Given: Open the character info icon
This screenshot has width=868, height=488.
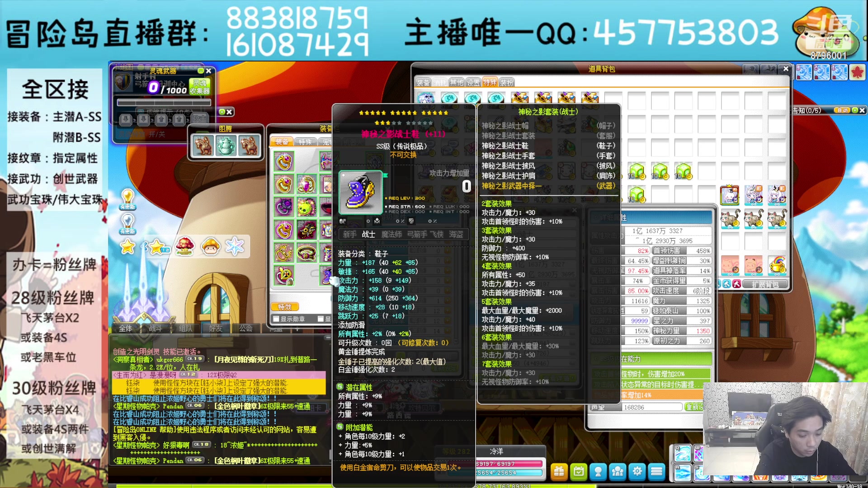Looking at the screenshot, I should click(598, 471).
